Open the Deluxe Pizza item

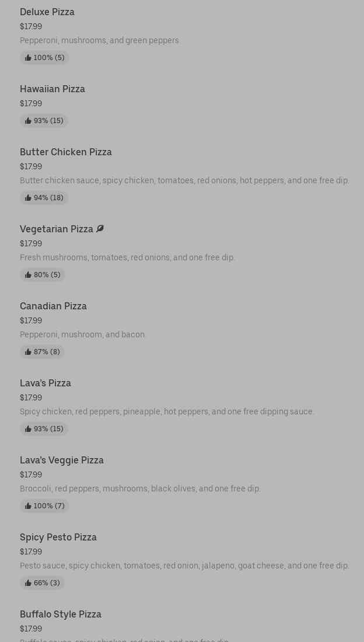(47, 12)
